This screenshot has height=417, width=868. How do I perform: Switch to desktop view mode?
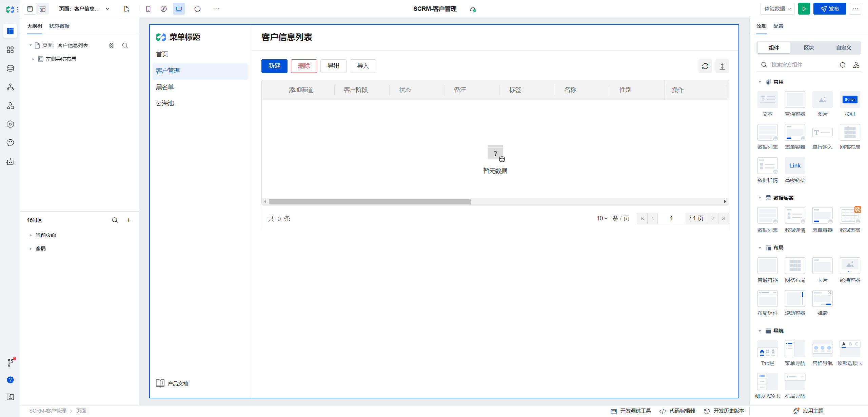coord(179,9)
